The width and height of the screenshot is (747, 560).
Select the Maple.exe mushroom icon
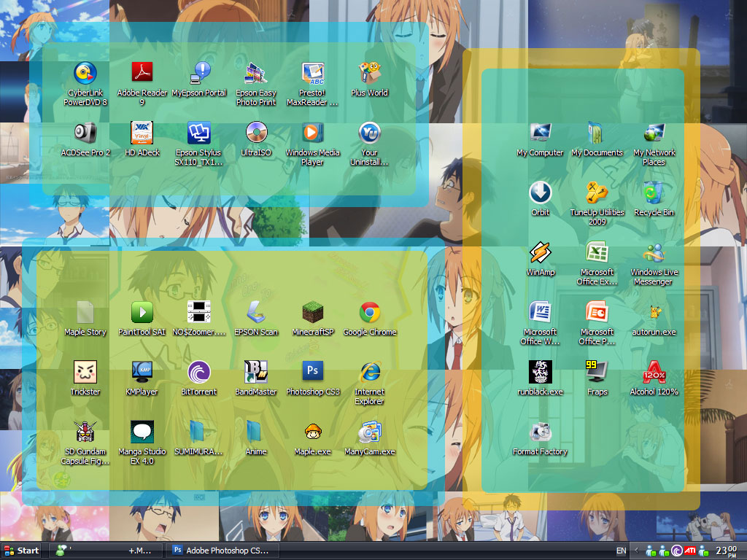pos(312,432)
